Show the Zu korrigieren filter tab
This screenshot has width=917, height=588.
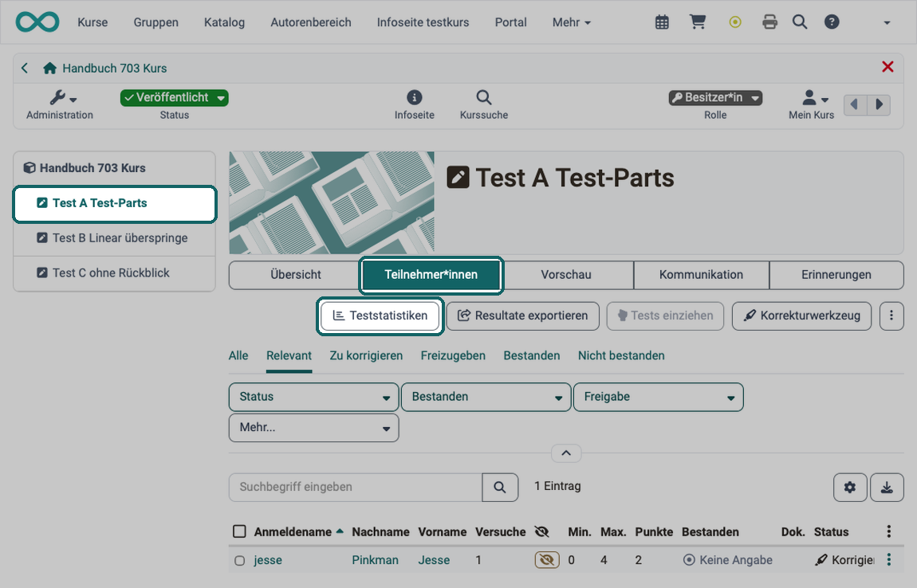click(x=366, y=355)
